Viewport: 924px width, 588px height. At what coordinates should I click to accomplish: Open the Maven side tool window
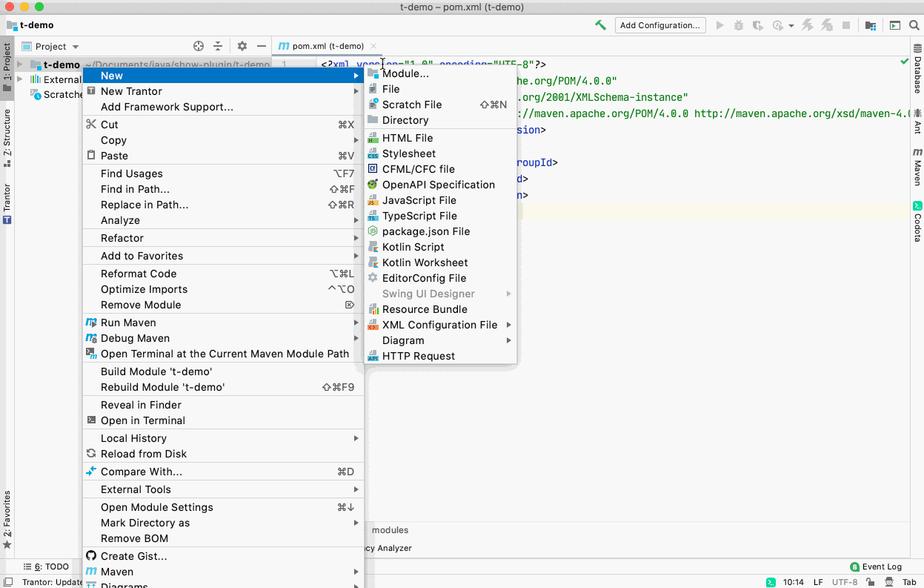click(x=917, y=168)
